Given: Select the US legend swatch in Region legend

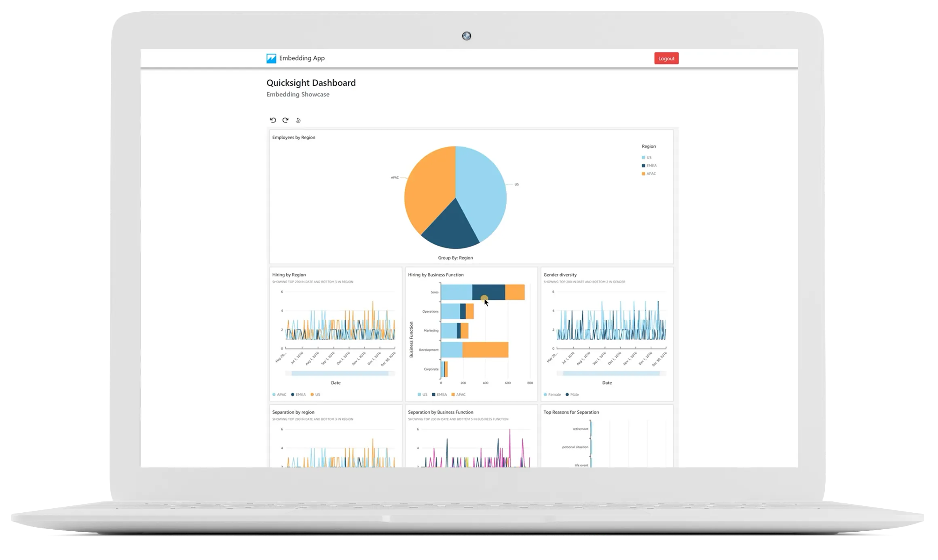Looking at the screenshot, I should [x=643, y=157].
